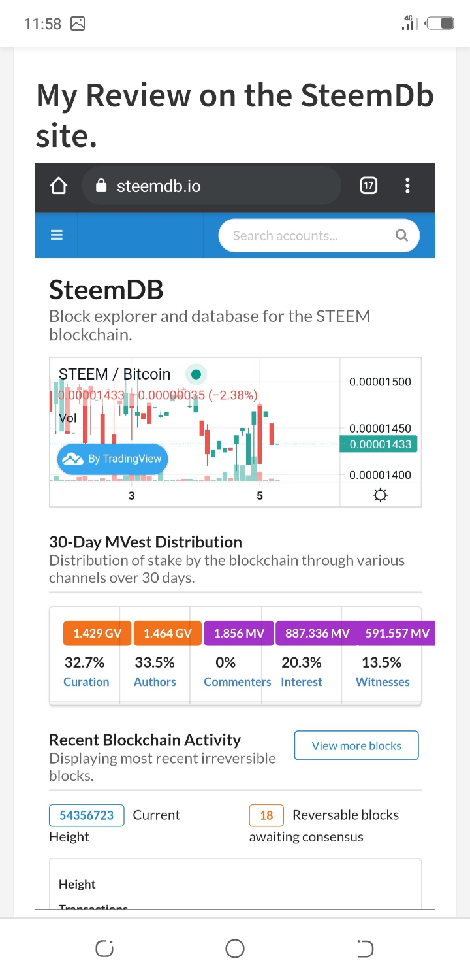This screenshot has height=980, width=470.
Task: Open the SteemDB hamburger menu
Action: click(57, 236)
